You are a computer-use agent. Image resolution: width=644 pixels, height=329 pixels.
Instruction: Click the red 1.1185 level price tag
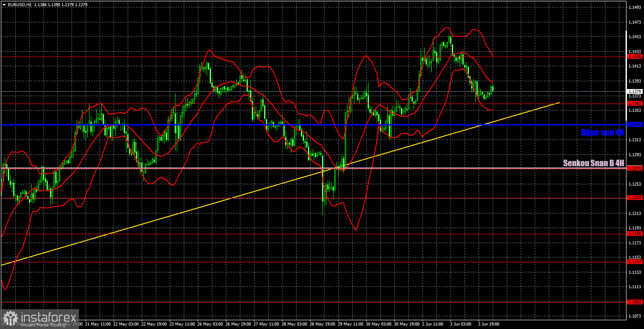click(x=635, y=234)
